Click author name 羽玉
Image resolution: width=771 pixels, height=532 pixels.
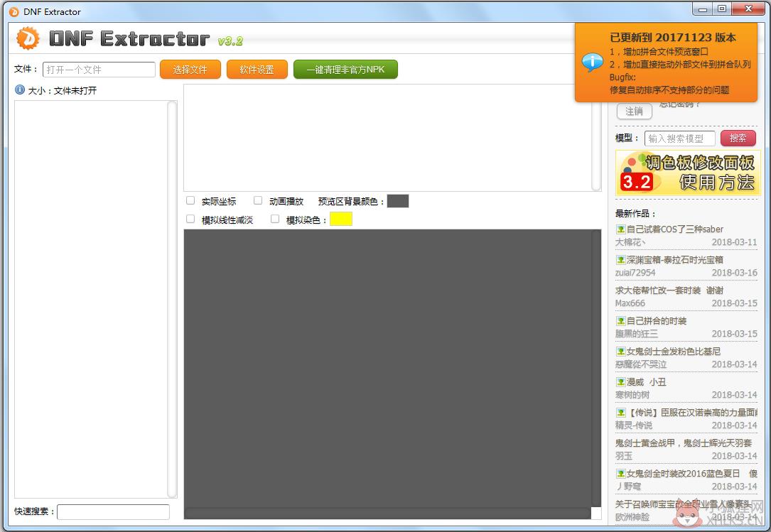[623, 455]
